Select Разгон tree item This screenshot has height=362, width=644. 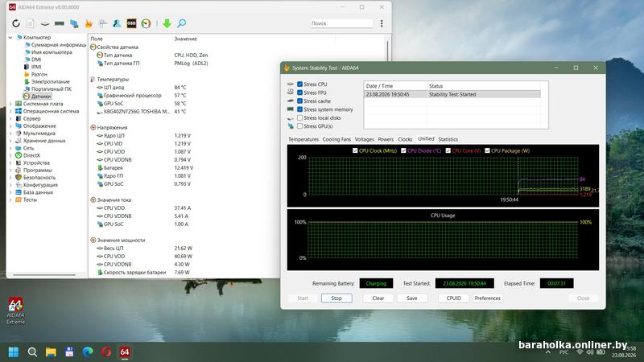[x=39, y=74]
